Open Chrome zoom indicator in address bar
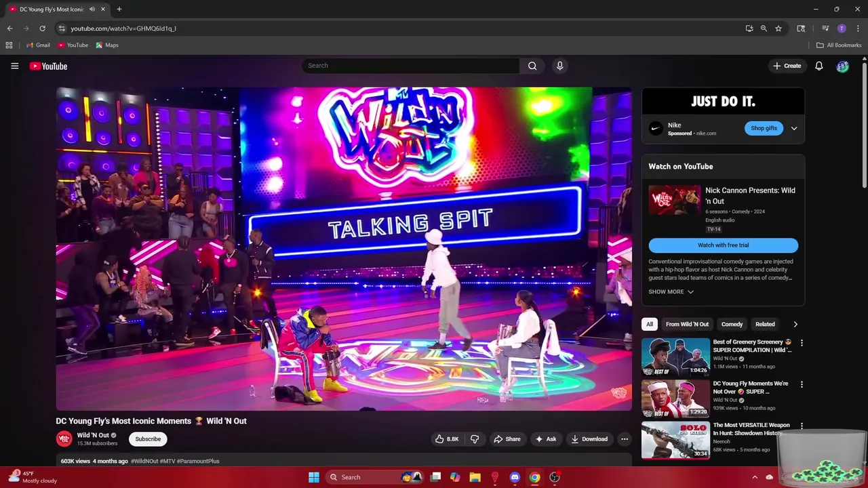The width and height of the screenshot is (868, 488). [764, 28]
